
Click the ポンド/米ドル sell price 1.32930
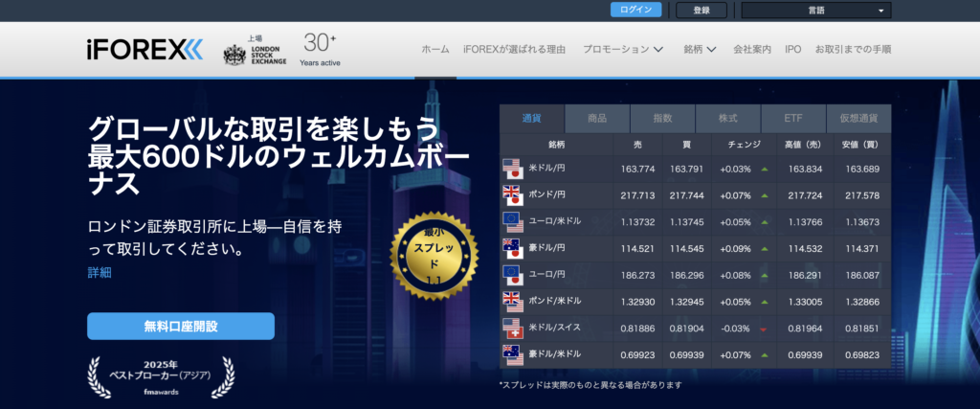click(x=637, y=302)
